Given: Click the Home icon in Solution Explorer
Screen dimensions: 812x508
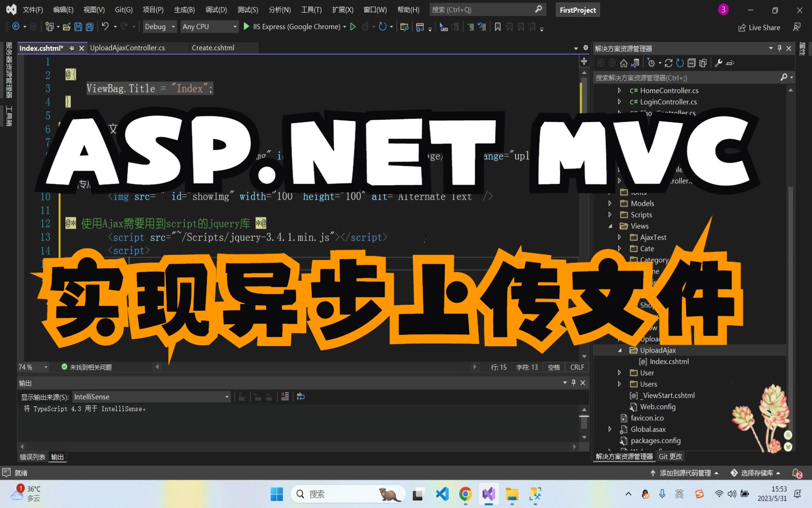Looking at the screenshot, I should (623, 63).
